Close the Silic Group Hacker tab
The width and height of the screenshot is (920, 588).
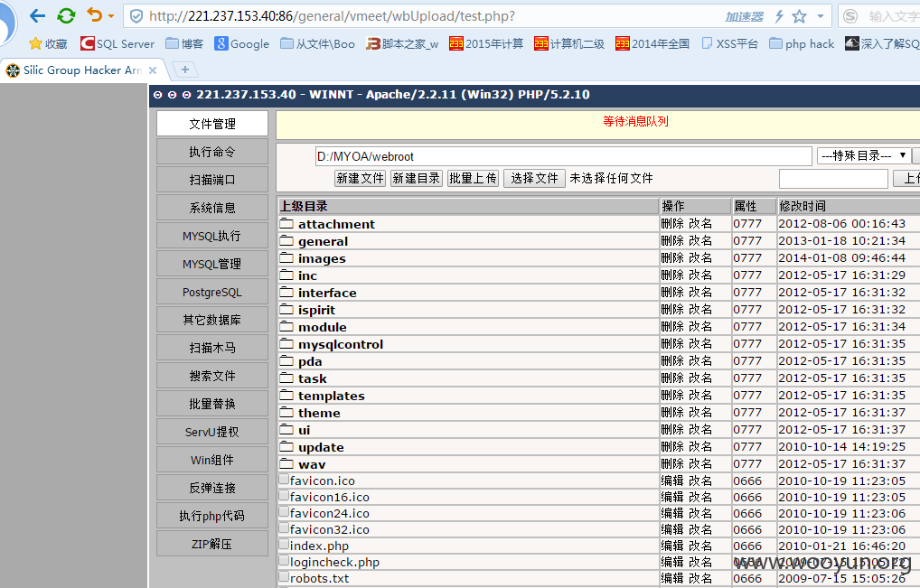pos(153,70)
